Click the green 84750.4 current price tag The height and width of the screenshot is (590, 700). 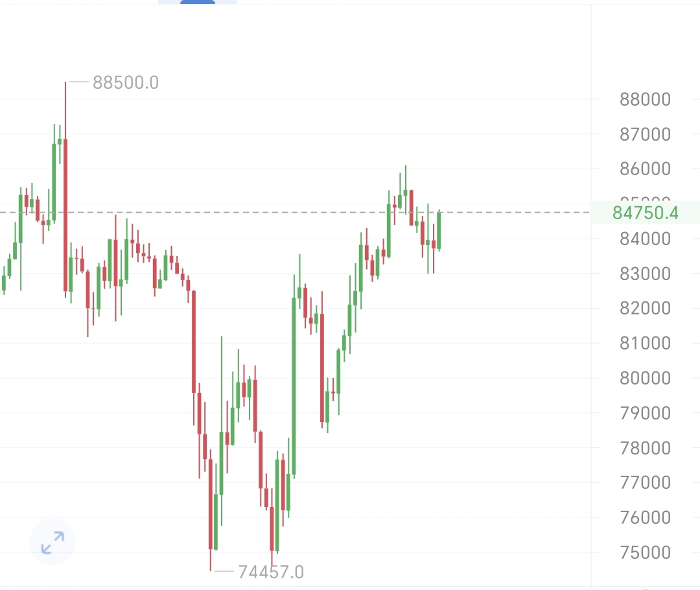pyautogui.click(x=646, y=213)
